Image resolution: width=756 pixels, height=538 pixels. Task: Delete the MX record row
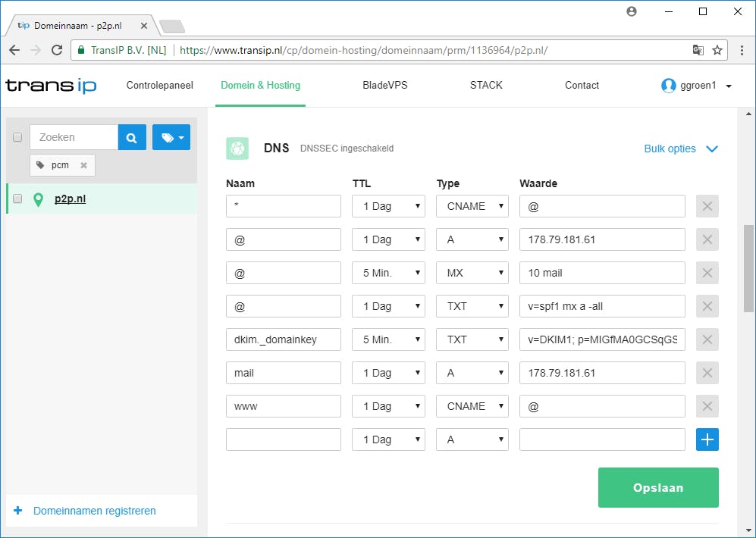[707, 273]
